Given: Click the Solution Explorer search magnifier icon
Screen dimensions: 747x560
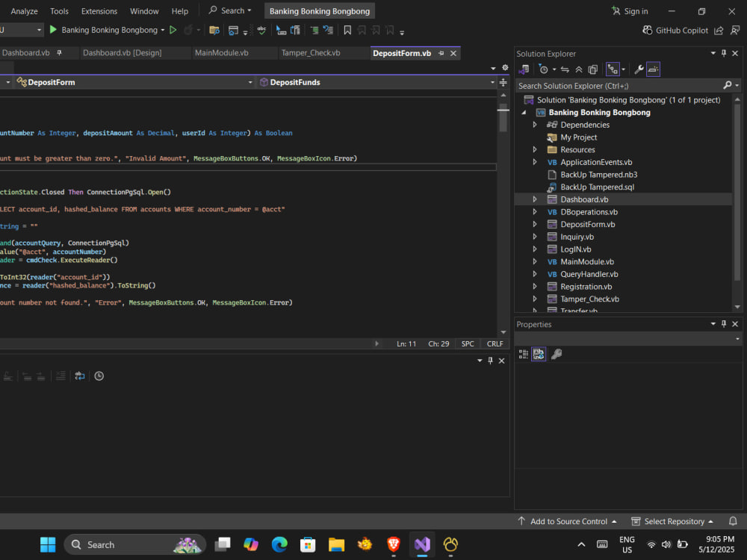Looking at the screenshot, I should point(727,85).
